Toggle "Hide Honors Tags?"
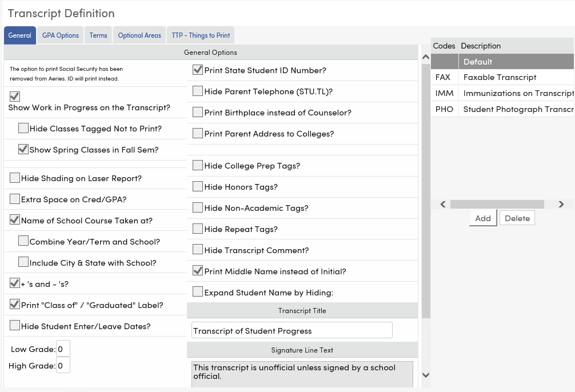Image resolution: width=575 pixels, height=392 pixels. [197, 186]
